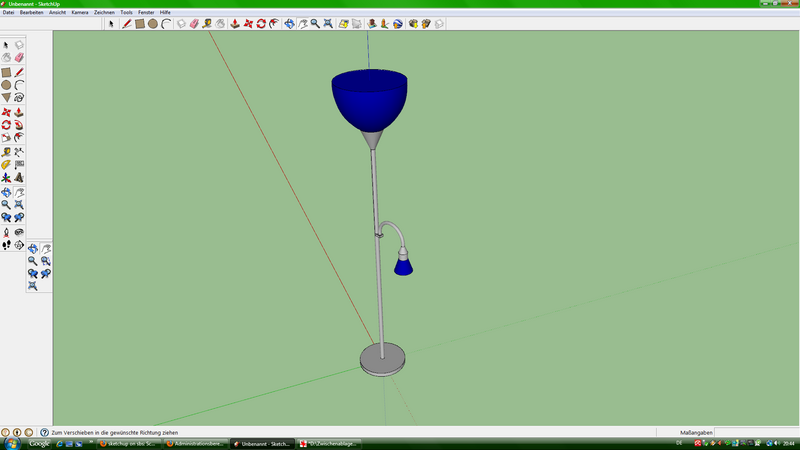Click the rotate tool in top toolbar
The width and height of the screenshot is (800, 450).
pos(261,23)
